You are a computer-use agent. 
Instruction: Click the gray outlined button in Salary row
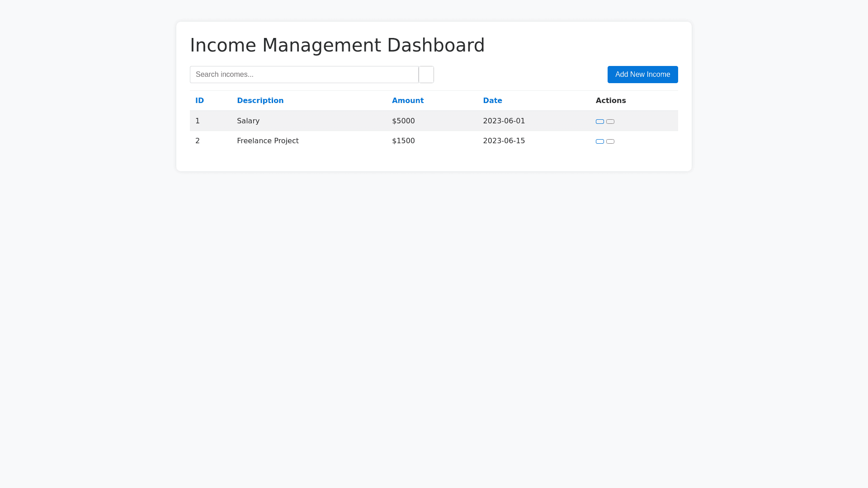(x=610, y=122)
